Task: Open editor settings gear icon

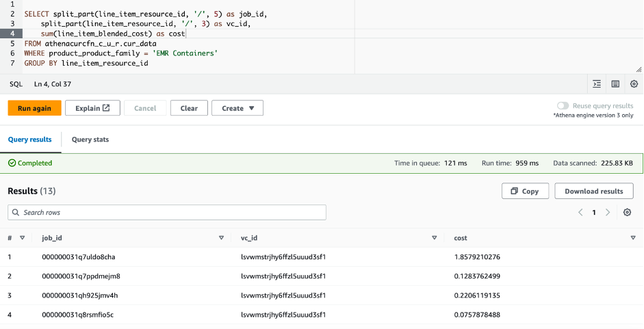Action: (634, 84)
